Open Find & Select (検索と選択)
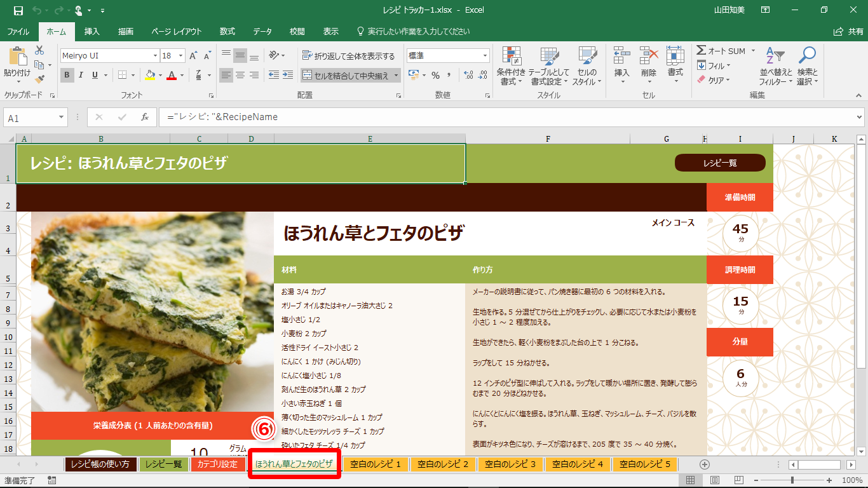This screenshot has height=488, width=868. 808,66
